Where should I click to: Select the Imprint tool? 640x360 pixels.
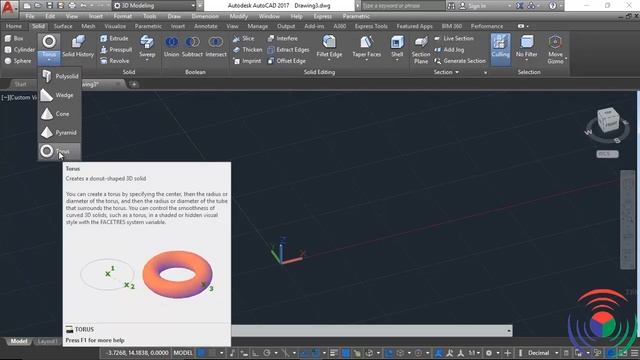pos(247,61)
